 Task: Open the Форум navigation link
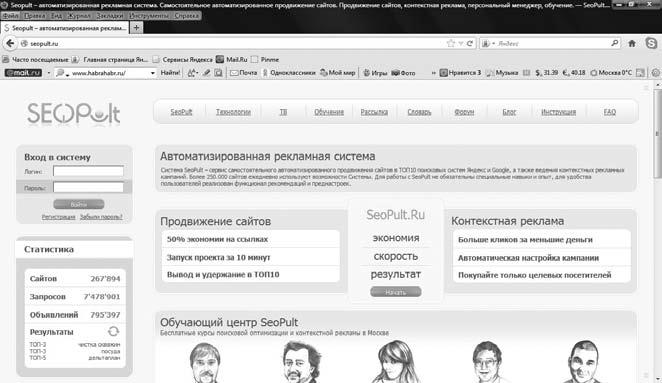pos(464,112)
